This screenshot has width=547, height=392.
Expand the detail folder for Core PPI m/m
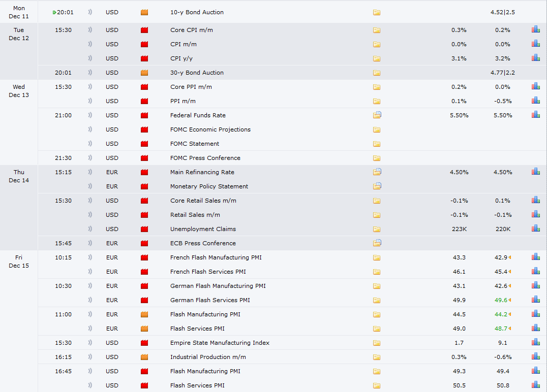click(x=376, y=87)
